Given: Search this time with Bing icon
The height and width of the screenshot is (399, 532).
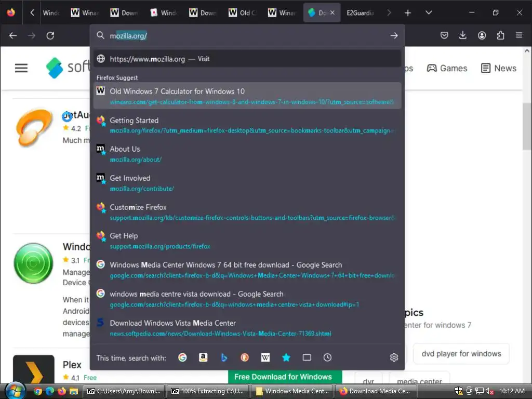Looking at the screenshot, I should click(224, 357).
